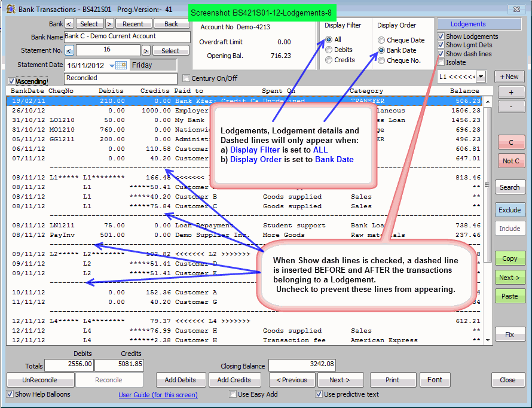Click the bank Select button
The height and width of the screenshot is (408, 532).
coord(89,24)
